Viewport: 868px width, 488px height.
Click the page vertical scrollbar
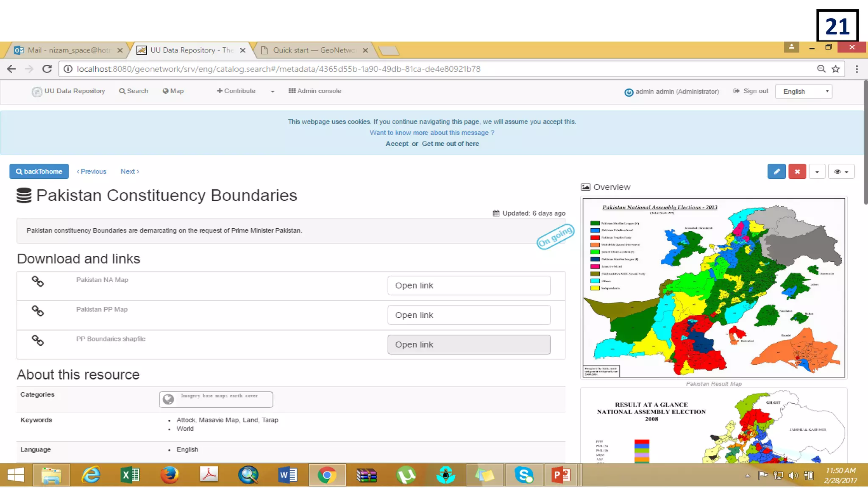pyautogui.click(x=865, y=143)
